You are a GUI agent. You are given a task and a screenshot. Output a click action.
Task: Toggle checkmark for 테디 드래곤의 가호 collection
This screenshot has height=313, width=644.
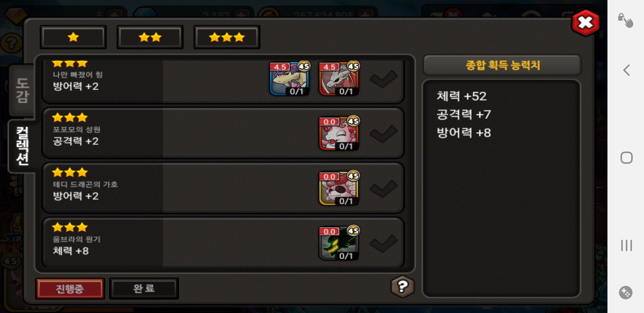tap(383, 188)
